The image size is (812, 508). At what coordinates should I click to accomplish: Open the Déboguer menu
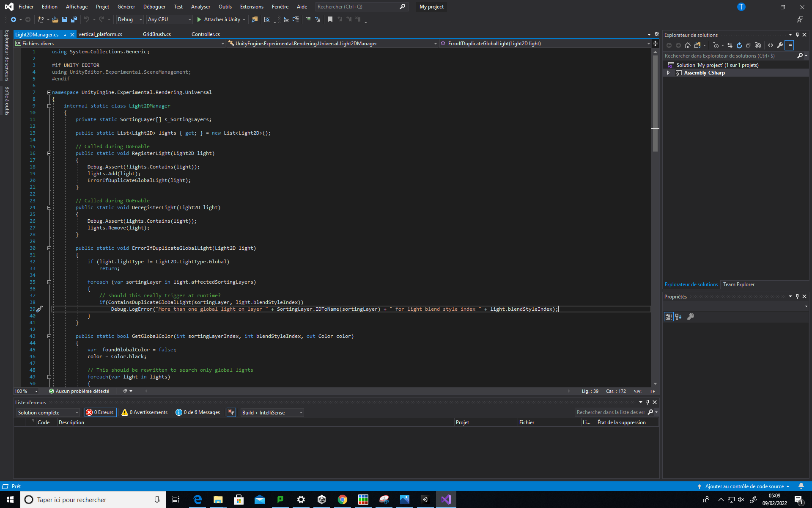pyautogui.click(x=154, y=7)
